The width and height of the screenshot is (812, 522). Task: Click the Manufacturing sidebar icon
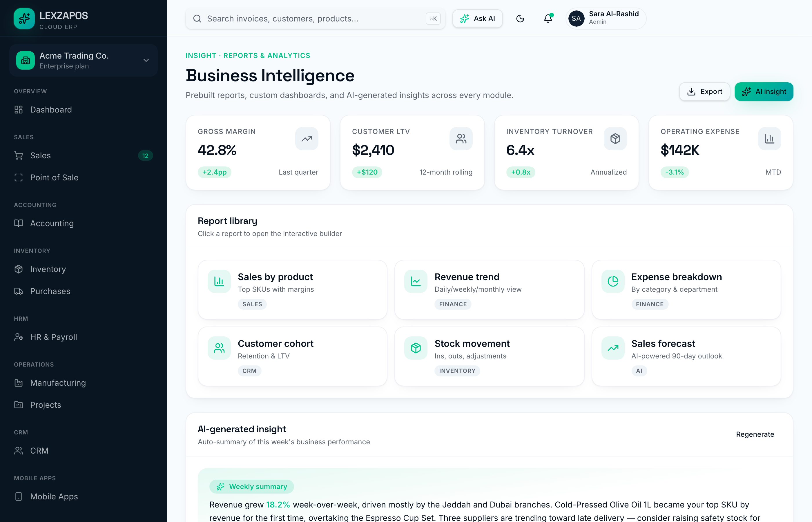click(19, 383)
